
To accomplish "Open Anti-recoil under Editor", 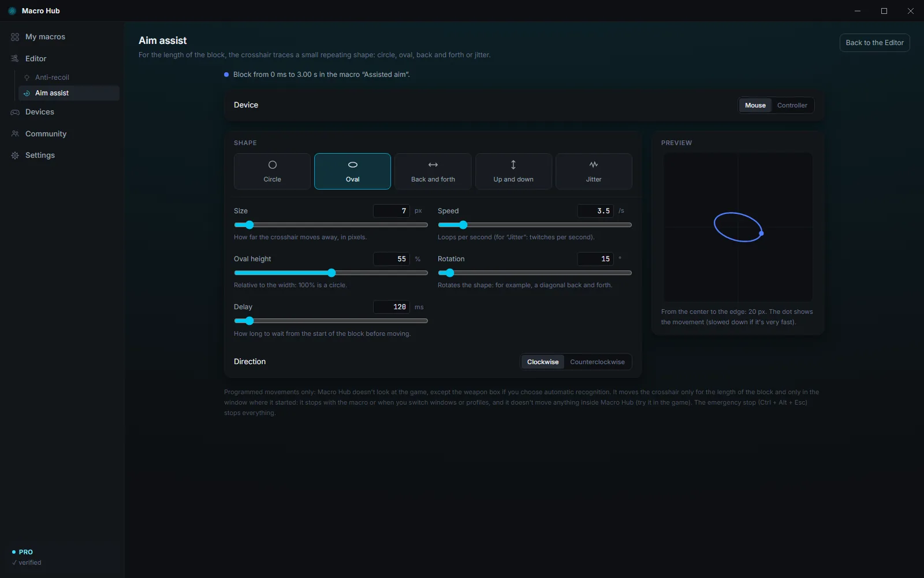I will pos(69,77).
